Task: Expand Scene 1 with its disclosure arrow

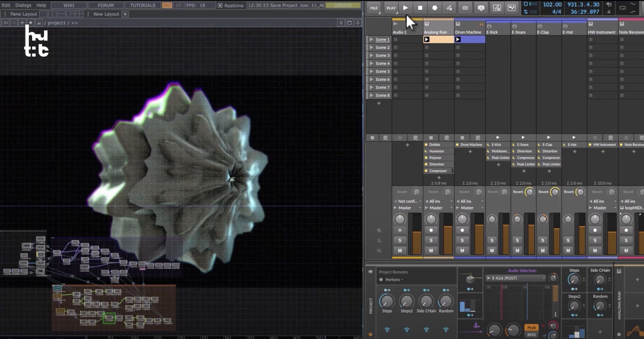Action: coord(372,39)
